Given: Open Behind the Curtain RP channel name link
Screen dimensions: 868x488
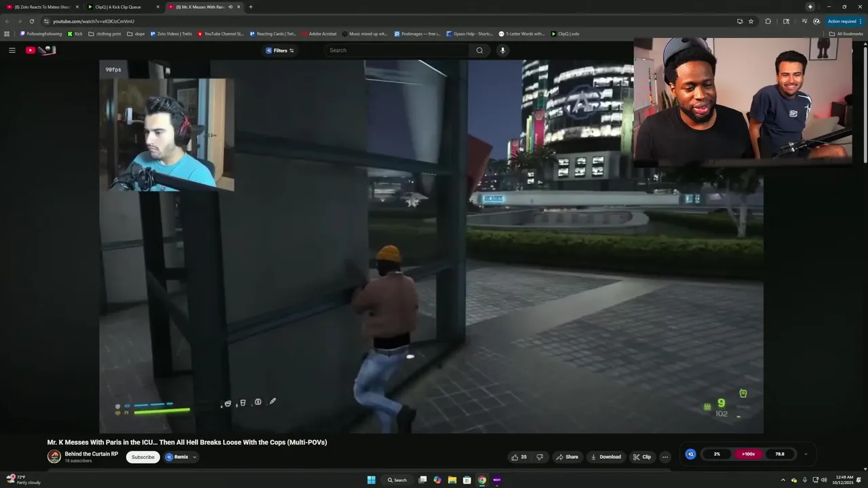Looking at the screenshot, I should point(92,454).
